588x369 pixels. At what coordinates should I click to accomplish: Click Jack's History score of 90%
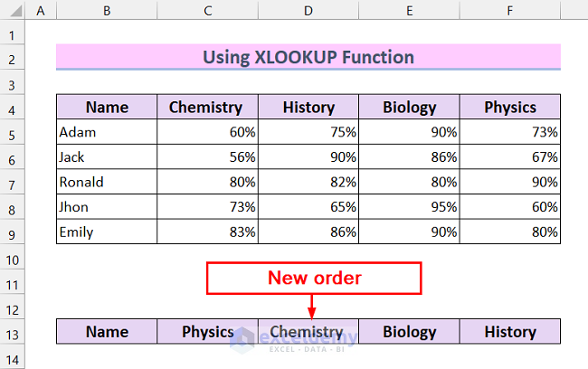pos(308,157)
